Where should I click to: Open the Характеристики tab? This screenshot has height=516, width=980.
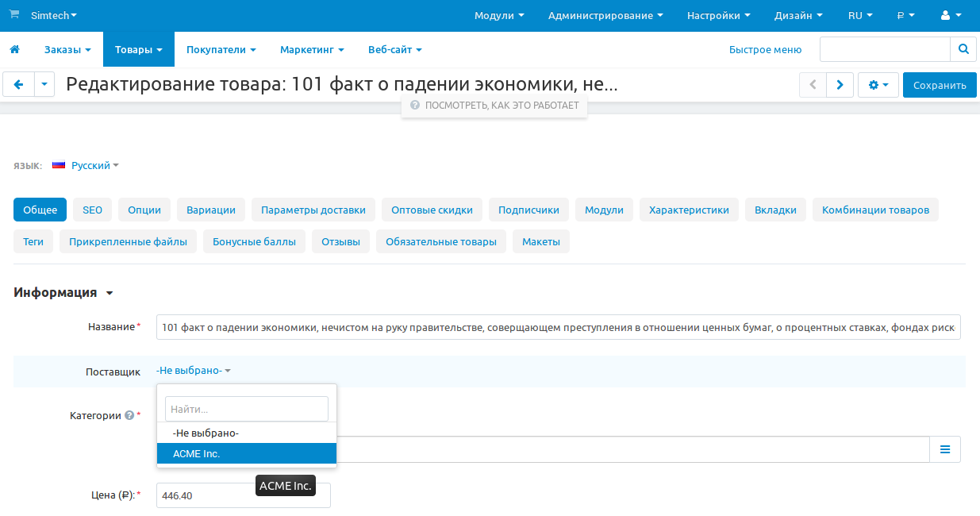click(688, 210)
